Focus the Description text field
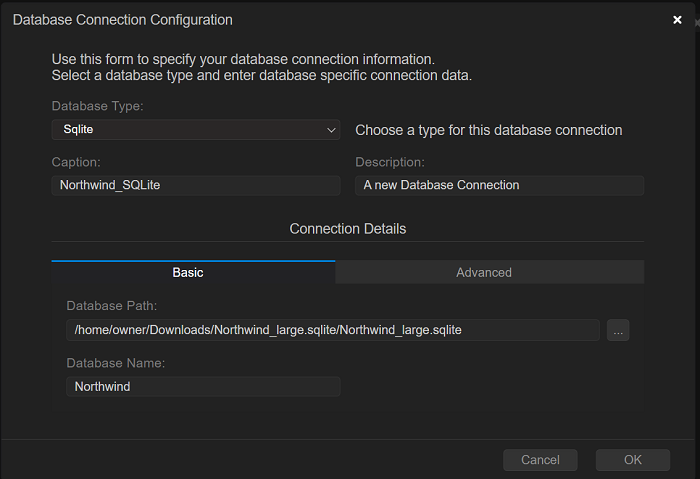 point(499,185)
